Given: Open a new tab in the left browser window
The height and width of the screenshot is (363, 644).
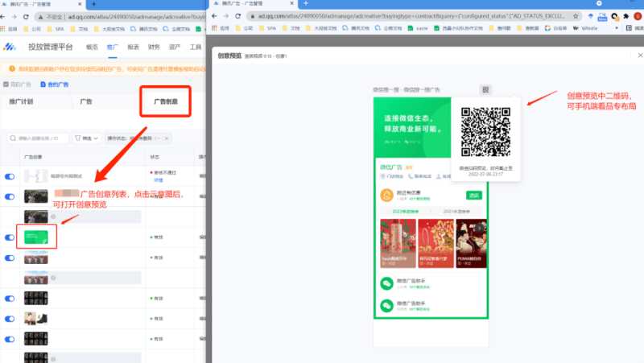Looking at the screenshot, I should tap(93, 4).
